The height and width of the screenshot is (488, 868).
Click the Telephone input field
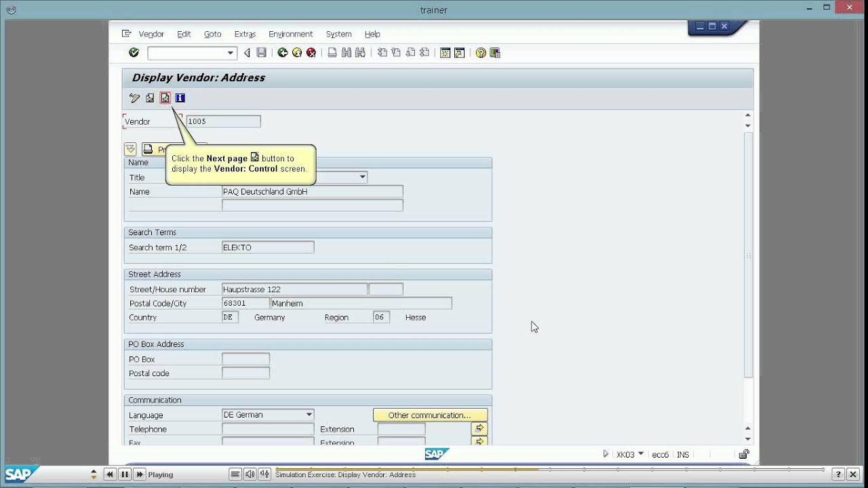click(x=268, y=429)
